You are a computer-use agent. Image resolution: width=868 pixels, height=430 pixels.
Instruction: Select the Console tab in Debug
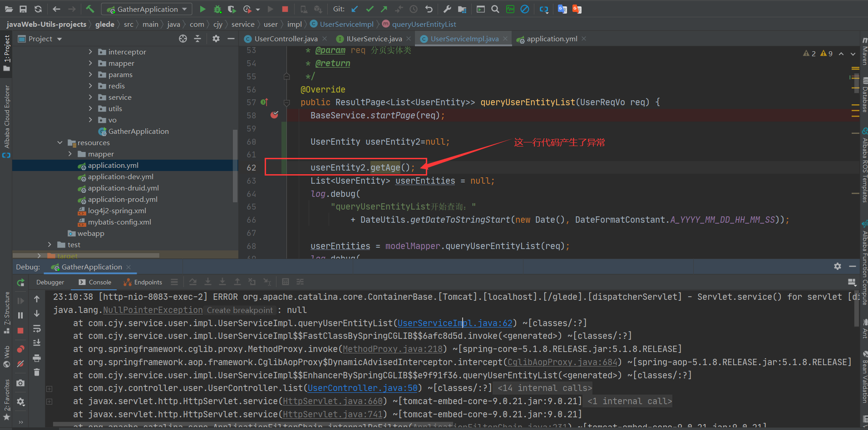pyautogui.click(x=95, y=282)
